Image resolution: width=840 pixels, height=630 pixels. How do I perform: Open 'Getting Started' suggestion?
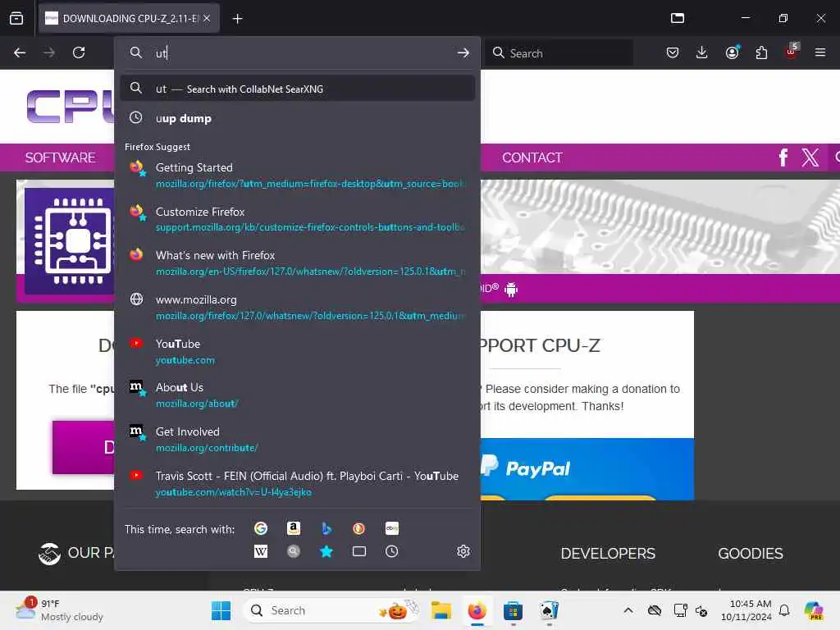(297, 176)
